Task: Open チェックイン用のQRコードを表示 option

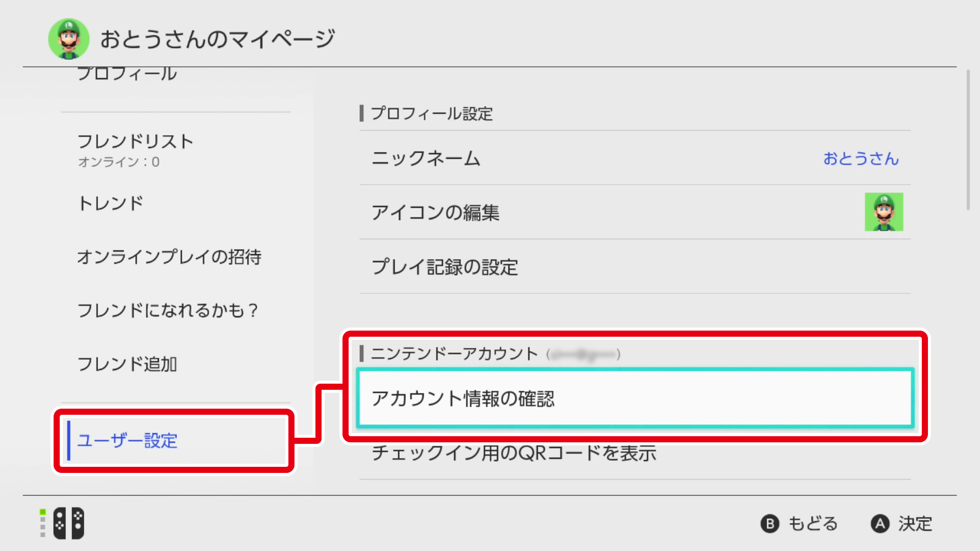Action: pos(635,454)
